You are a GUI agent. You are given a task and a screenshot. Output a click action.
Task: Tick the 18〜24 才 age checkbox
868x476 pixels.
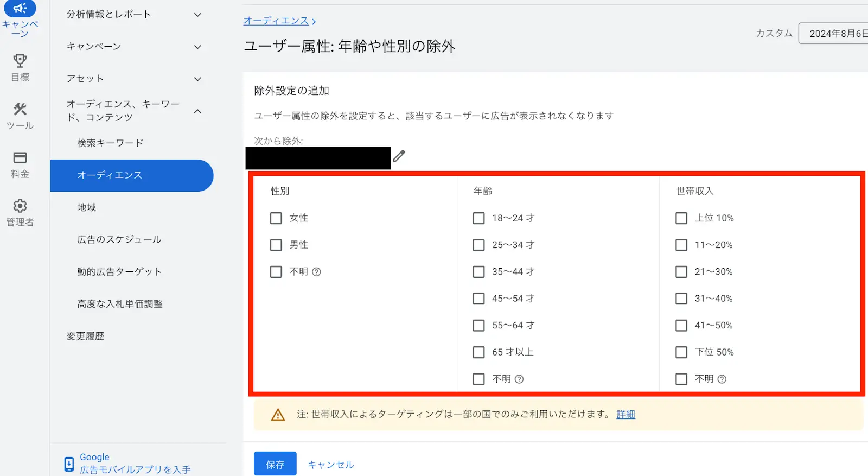click(478, 218)
